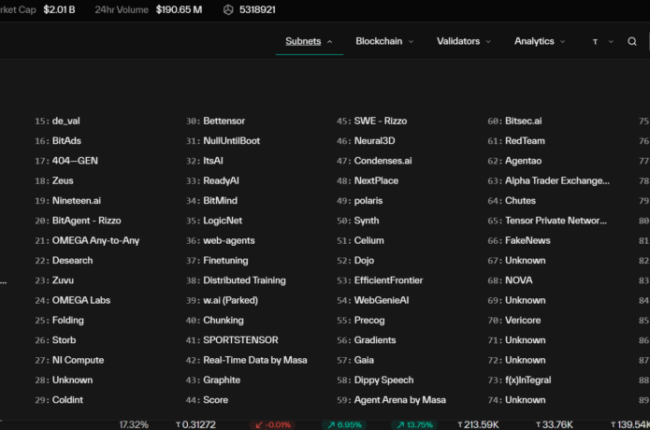The width and height of the screenshot is (650, 430).
Task: Open subnet 31: NullUntilBoot
Action: (223, 141)
